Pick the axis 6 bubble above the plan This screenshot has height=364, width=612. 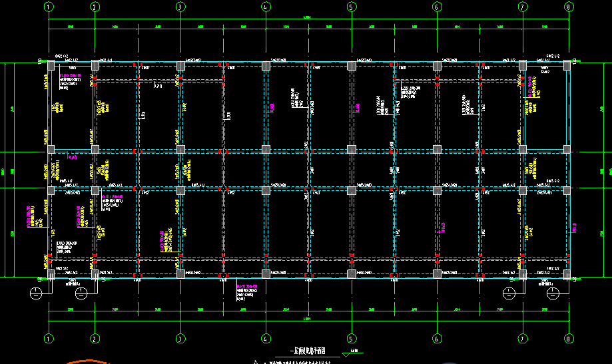point(437,7)
